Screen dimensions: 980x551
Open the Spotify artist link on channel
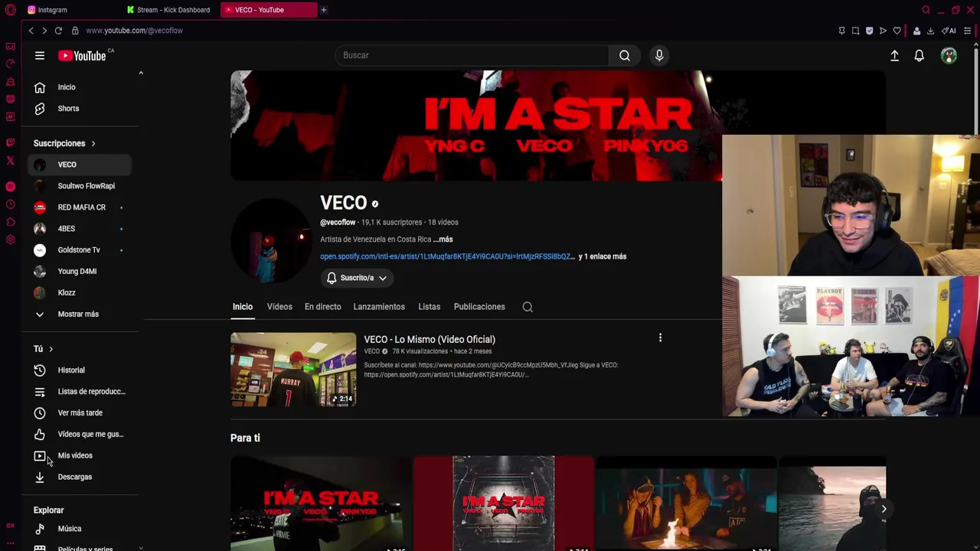pyautogui.click(x=447, y=256)
